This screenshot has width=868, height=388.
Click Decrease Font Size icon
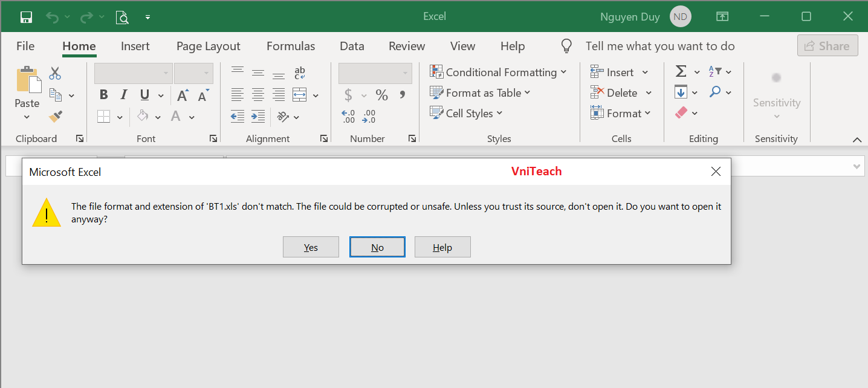point(203,95)
